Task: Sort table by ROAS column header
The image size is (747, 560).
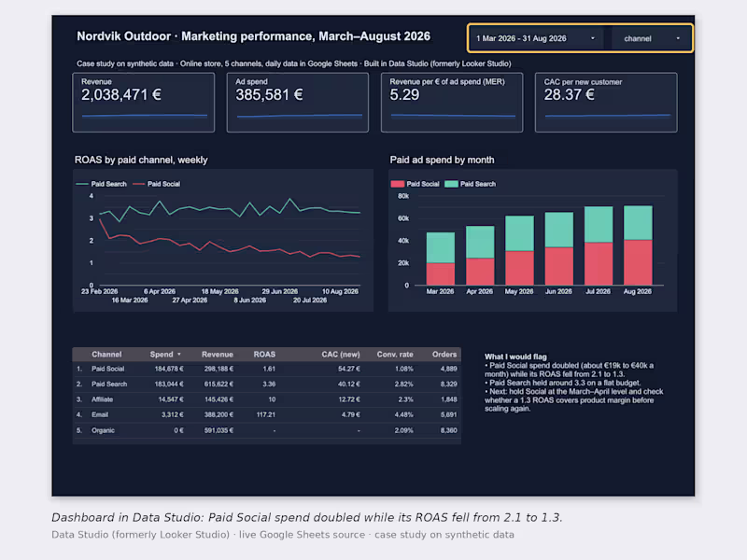Action: (264, 355)
